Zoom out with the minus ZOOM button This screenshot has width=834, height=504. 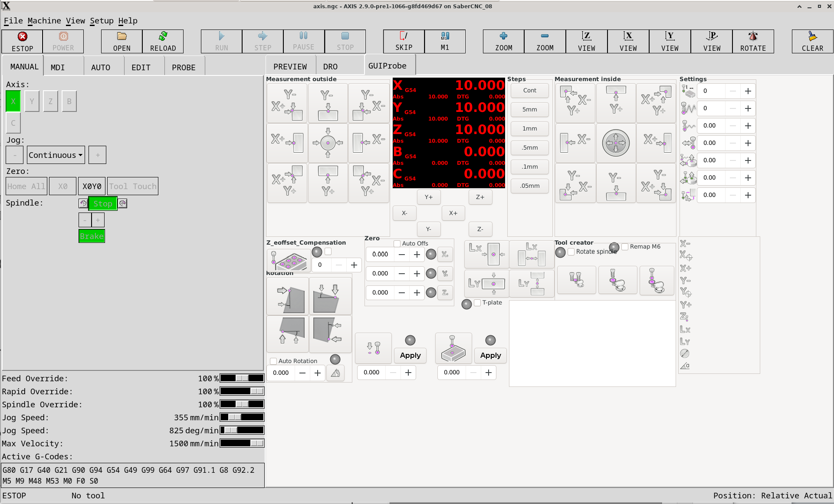point(545,42)
